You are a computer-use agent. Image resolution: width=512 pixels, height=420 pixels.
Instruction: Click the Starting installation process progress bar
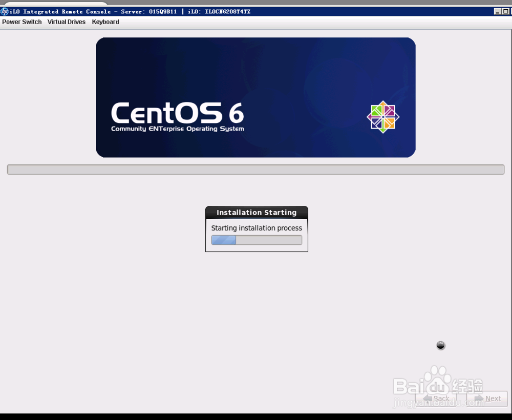tap(257, 240)
